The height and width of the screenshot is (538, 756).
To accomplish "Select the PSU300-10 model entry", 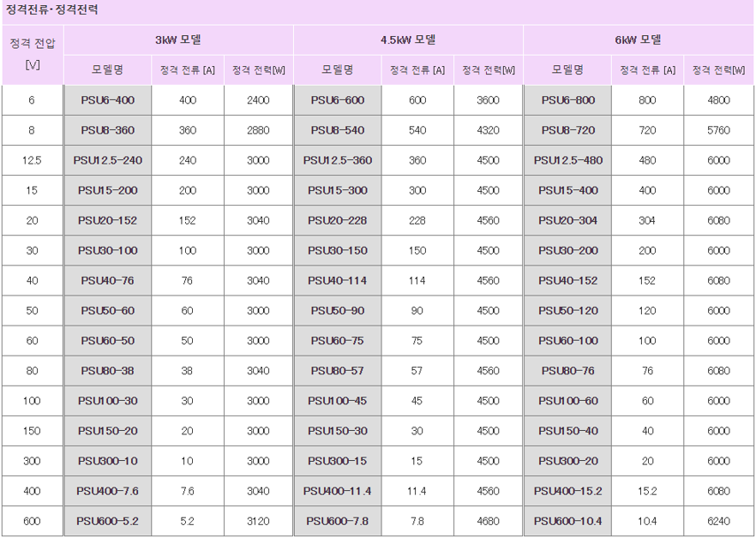I will coord(108,461).
